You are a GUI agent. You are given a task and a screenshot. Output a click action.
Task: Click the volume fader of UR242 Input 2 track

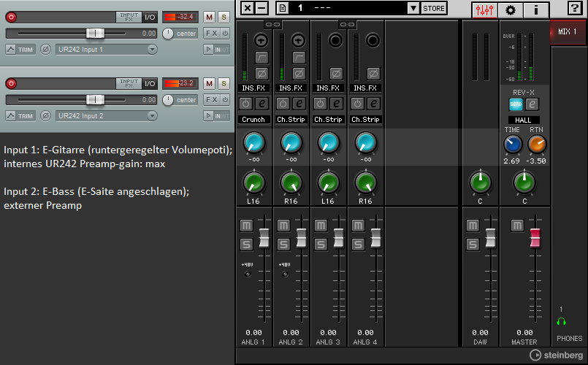click(95, 100)
